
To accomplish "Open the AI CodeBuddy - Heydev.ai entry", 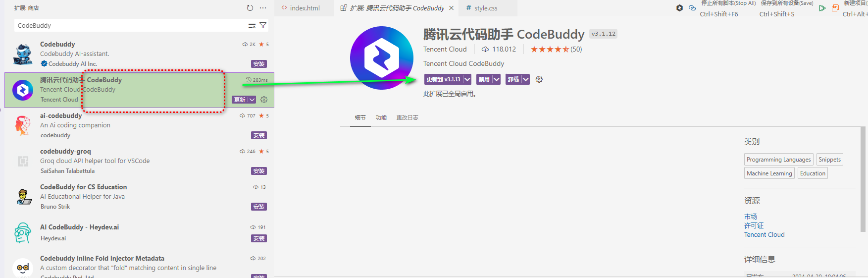I will pyautogui.click(x=139, y=232).
